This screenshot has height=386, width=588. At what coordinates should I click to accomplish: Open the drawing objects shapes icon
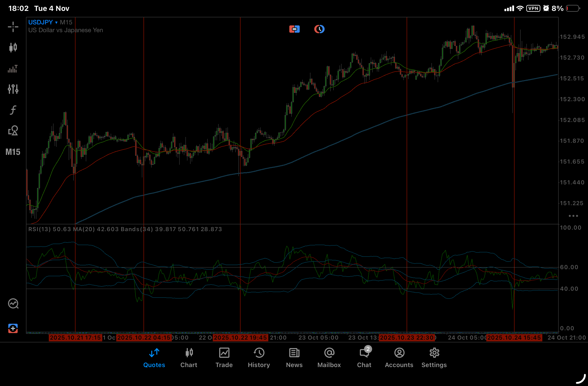[13, 130]
